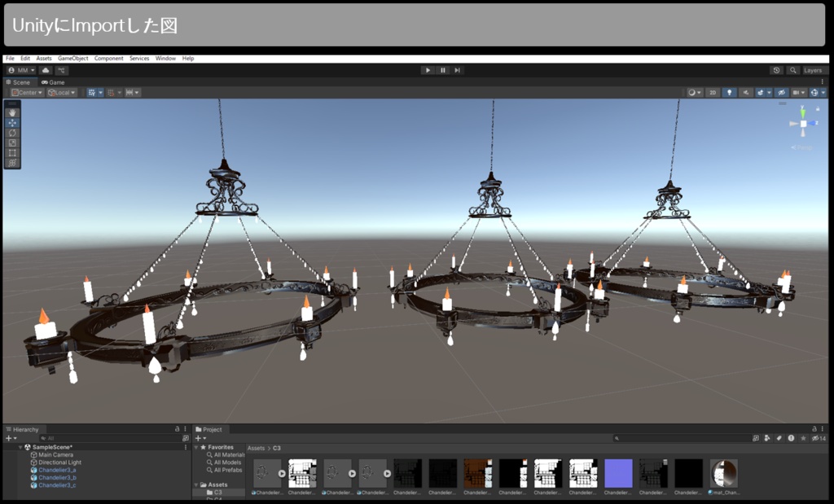Open grid options dropdown arrow
The image size is (834, 504).
tap(100, 93)
